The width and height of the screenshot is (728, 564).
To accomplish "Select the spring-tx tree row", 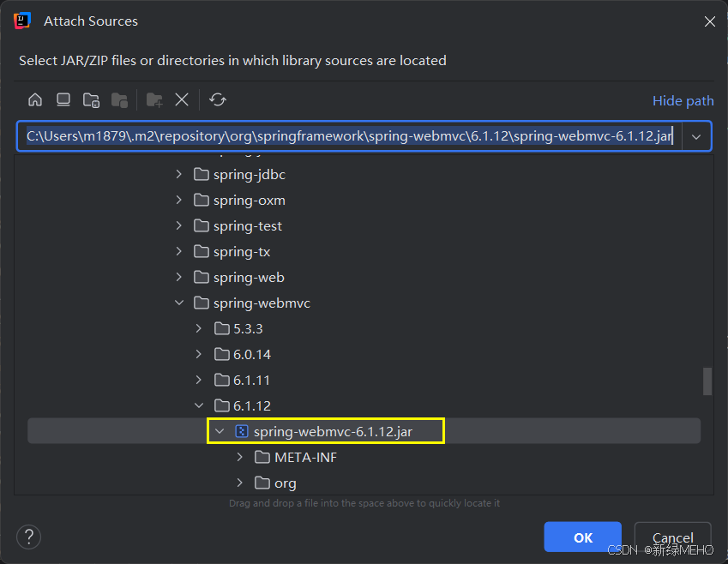I will pyautogui.click(x=364, y=252).
